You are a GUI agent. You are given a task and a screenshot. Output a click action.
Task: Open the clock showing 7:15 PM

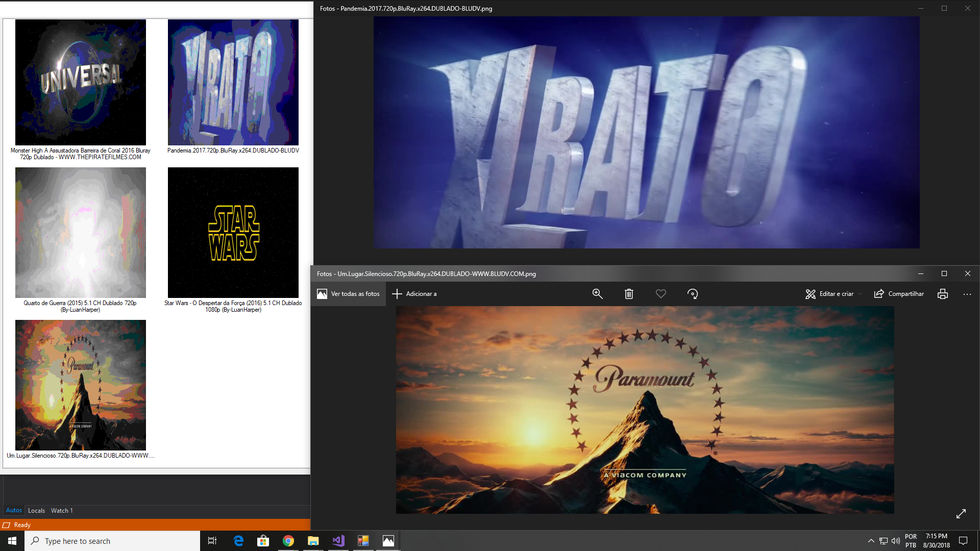point(937,541)
